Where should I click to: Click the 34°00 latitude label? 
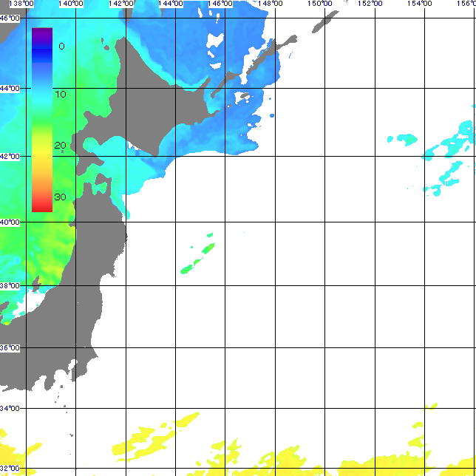[x=10, y=409]
